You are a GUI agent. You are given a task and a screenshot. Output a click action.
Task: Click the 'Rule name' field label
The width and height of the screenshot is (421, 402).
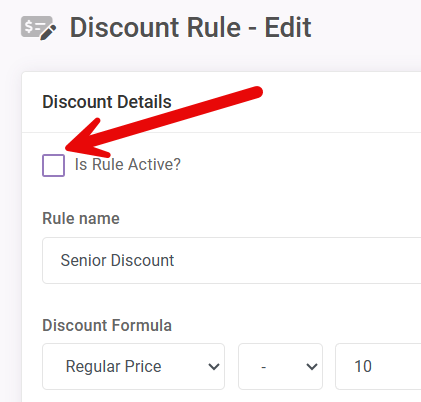81,219
